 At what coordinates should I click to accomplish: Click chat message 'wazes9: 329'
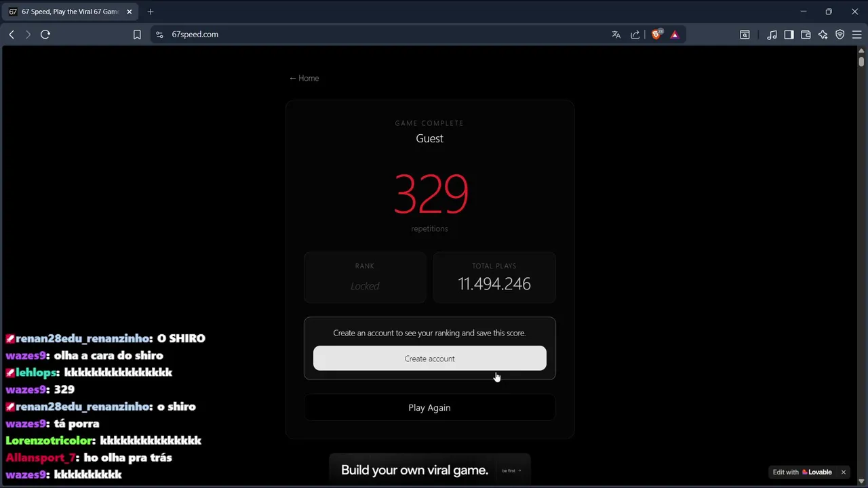(40, 390)
